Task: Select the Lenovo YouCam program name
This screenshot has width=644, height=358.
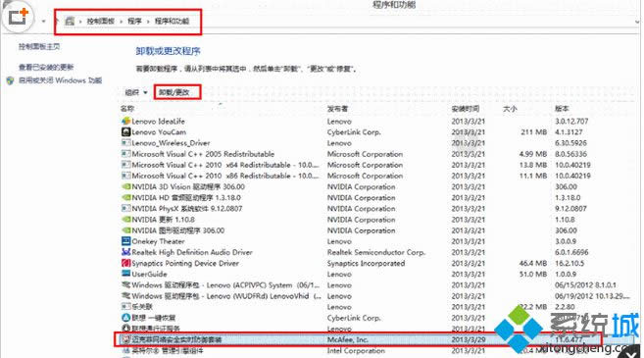Action: coord(159,132)
